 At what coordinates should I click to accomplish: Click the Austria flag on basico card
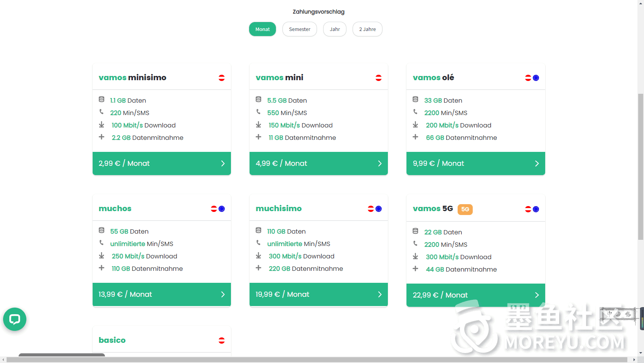[222, 341]
